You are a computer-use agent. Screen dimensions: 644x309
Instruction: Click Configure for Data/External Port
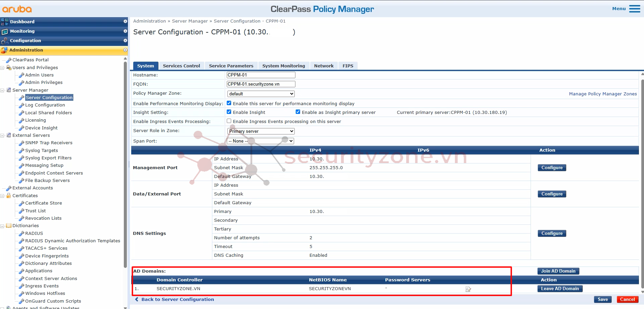[552, 194]
